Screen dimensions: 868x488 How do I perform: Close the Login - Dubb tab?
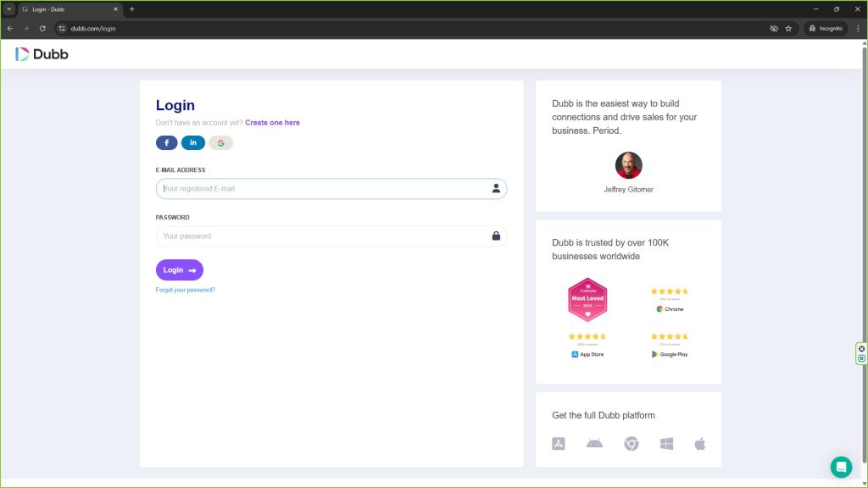click(115, 8)
